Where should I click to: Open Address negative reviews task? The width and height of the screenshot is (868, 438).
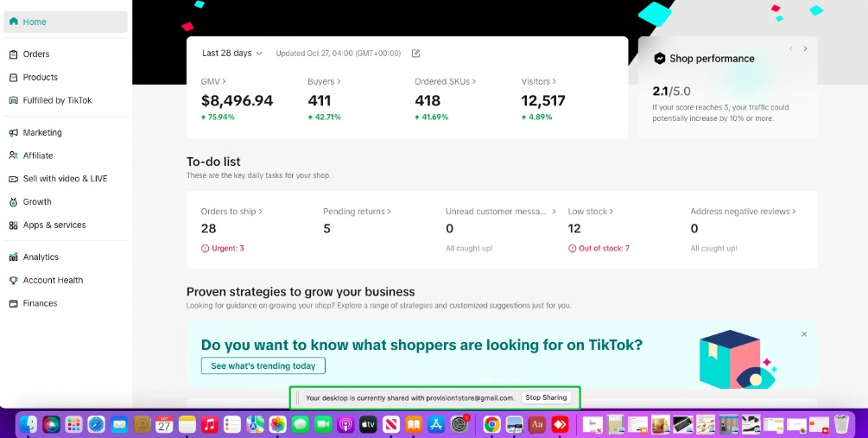click(x=744, y=212)
